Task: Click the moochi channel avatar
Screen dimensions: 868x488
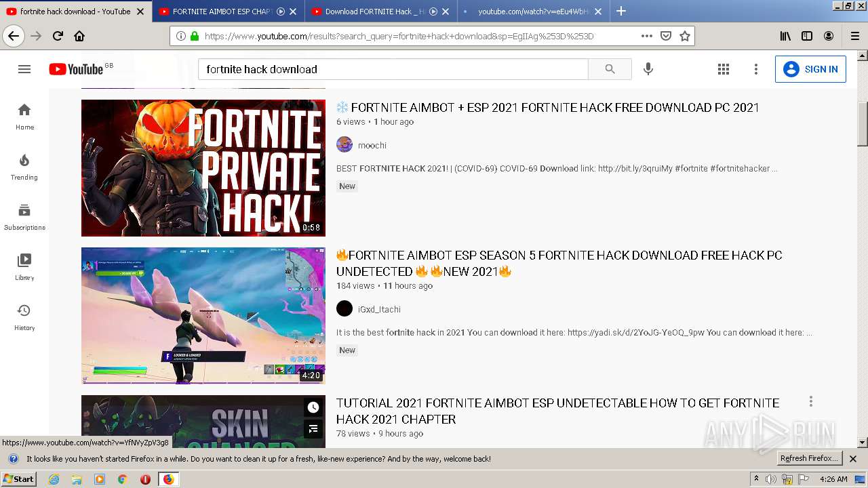Action: (x=344, y=144)
